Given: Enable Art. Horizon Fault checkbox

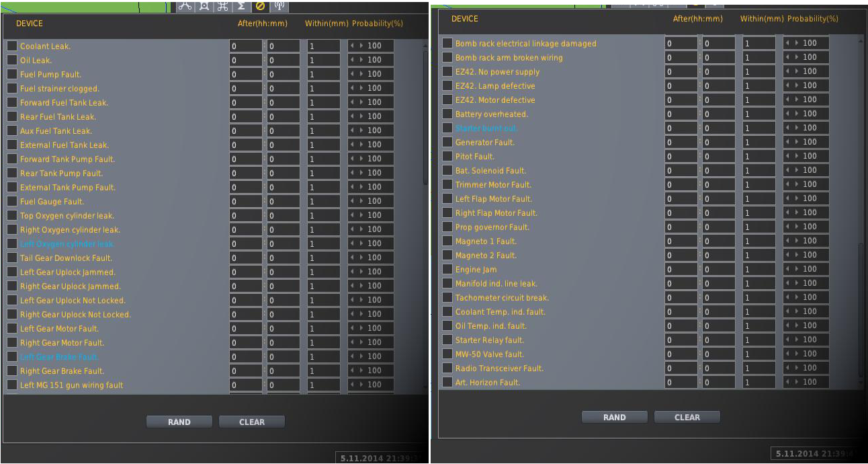Looking at the screenshot, I should point(447,382).
